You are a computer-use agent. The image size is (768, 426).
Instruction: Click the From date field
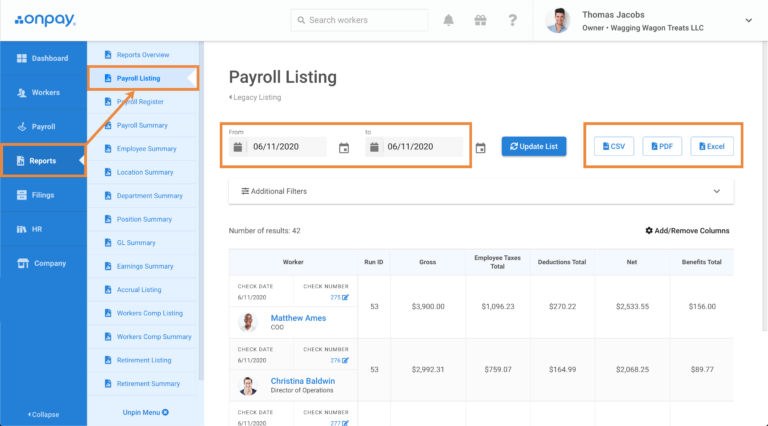tap(278, 147)
